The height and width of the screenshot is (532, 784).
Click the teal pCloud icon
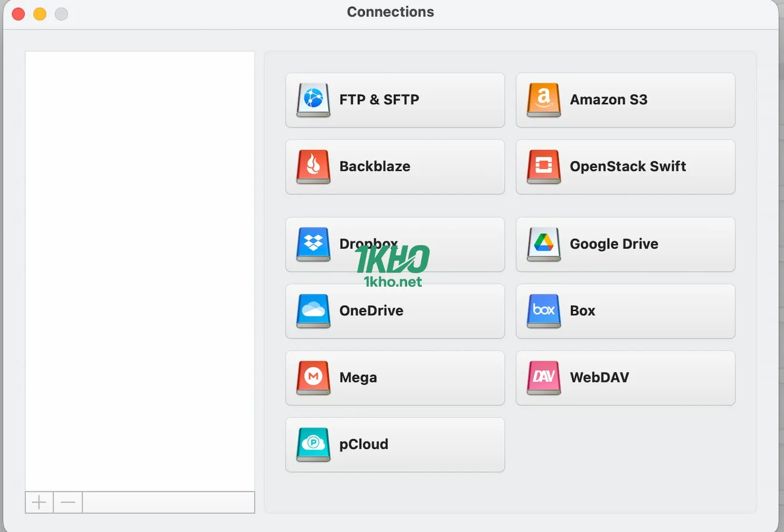click(x=313, y=444)
